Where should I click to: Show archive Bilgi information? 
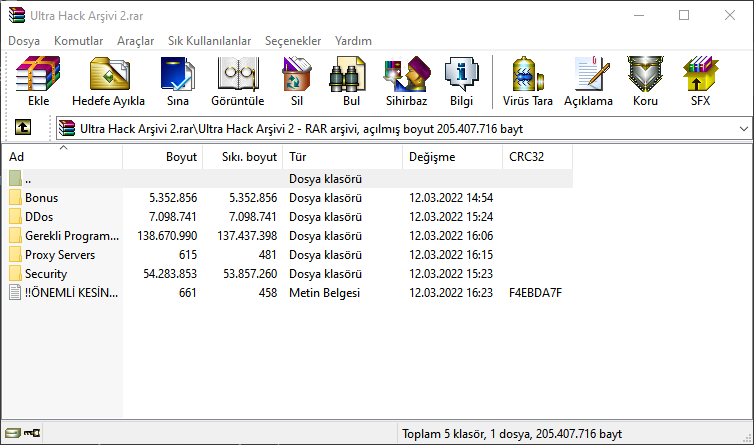[461, 74]
